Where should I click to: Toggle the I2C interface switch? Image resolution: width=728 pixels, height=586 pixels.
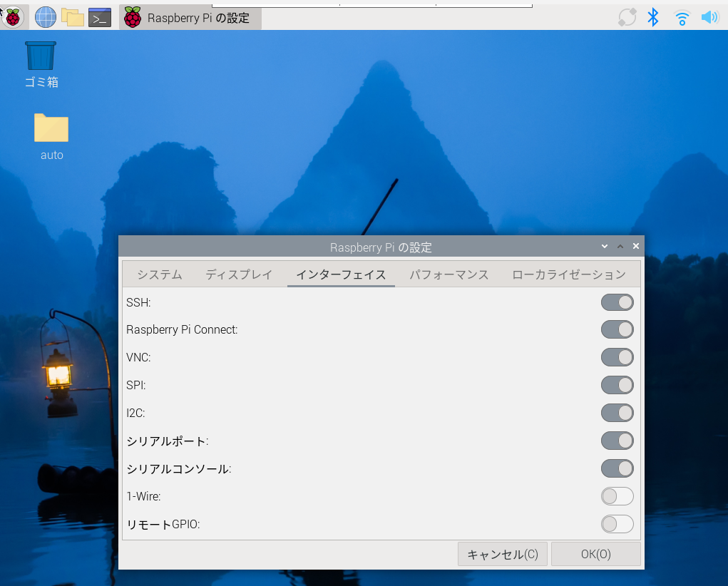click(617, 413)
